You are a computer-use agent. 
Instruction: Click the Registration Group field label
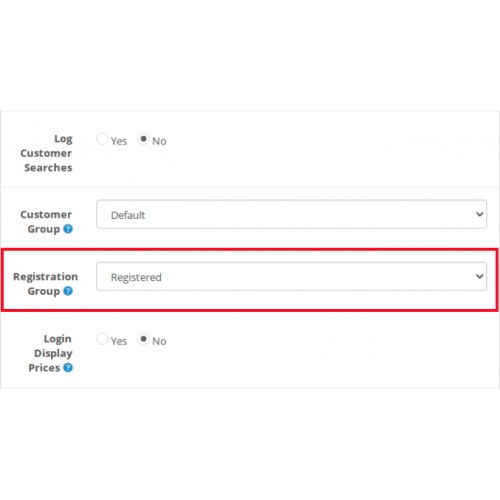pos(45,284)
